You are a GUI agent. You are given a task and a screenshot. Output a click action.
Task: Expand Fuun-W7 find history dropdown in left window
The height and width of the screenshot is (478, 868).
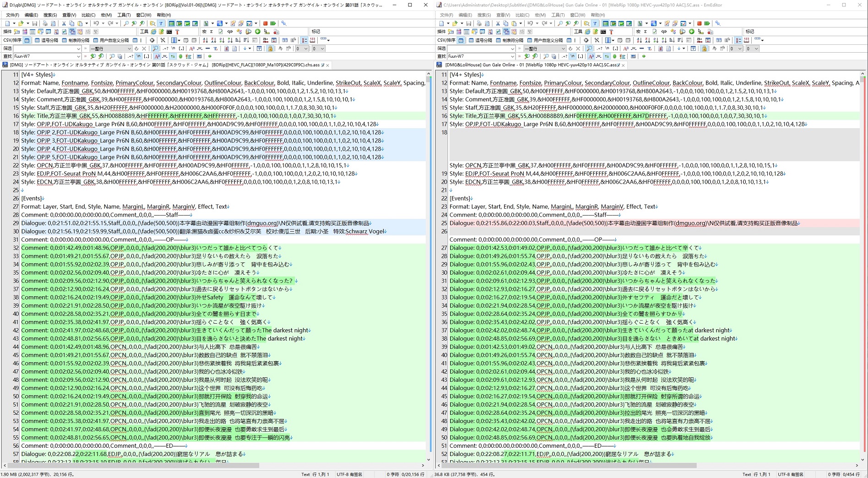pos(79,56)
